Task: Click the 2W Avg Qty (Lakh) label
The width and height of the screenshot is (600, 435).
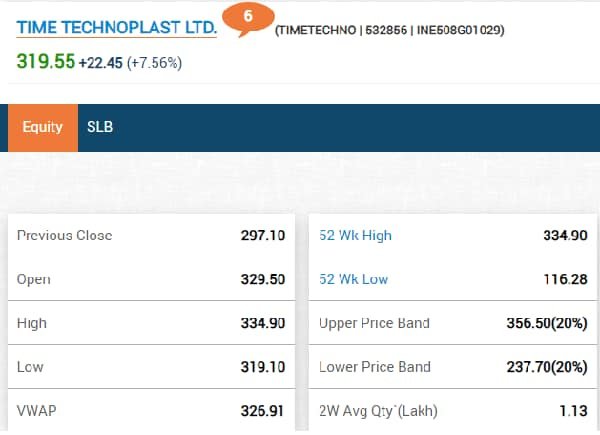Action: 378,410
